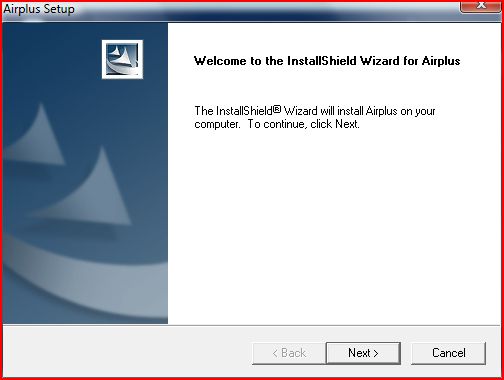Cancel the Airplus installation
Screen dimensions: 504x380
(448, 353)
